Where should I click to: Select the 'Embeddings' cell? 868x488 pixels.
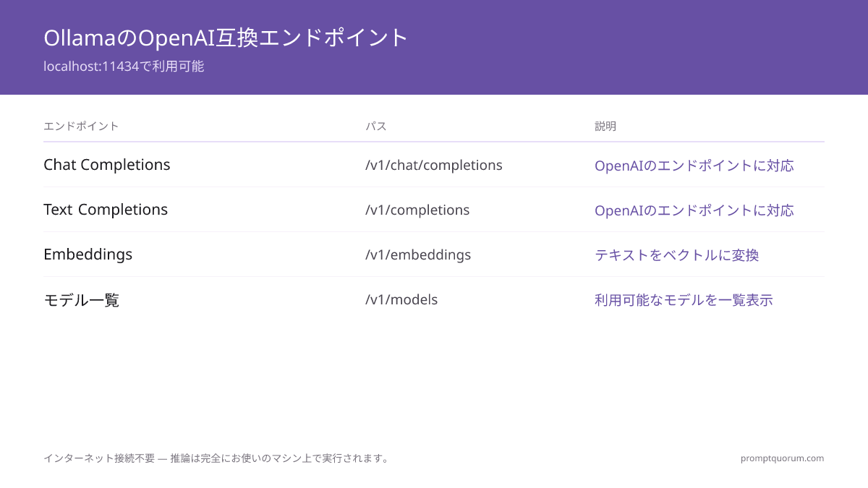[x=88, y=254]
